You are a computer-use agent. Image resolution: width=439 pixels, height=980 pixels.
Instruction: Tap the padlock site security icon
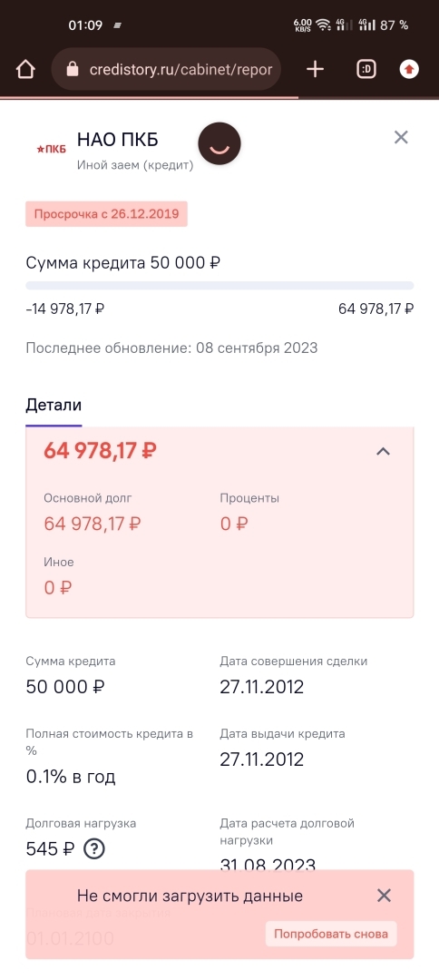(x=73, y=69)
